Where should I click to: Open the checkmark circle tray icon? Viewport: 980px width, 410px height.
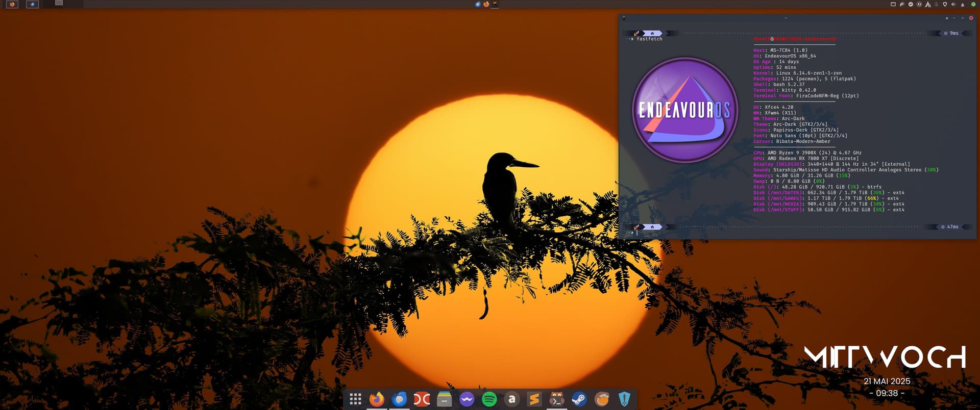pyautogui.click(x=911, y=4)
